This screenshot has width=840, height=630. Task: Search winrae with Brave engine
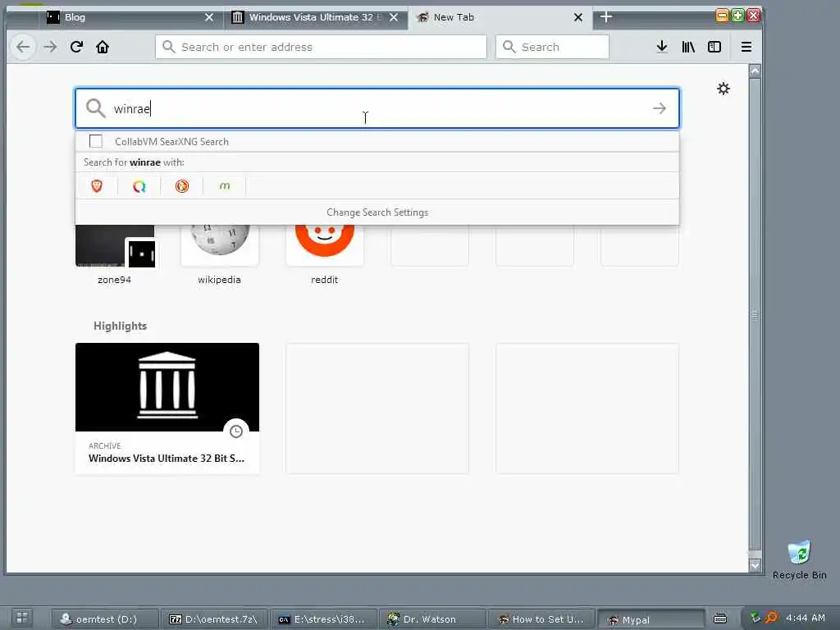(97, 186)
